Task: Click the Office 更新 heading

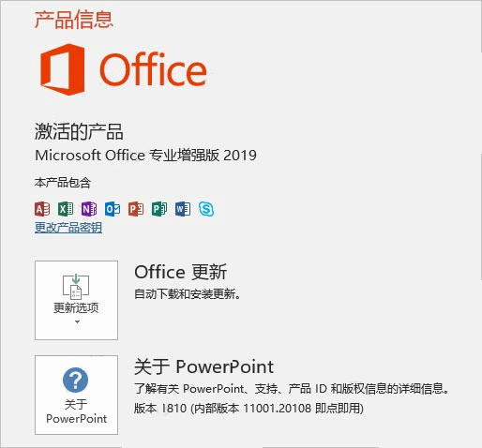Action: pyautogui.click(x=181, y=272)
